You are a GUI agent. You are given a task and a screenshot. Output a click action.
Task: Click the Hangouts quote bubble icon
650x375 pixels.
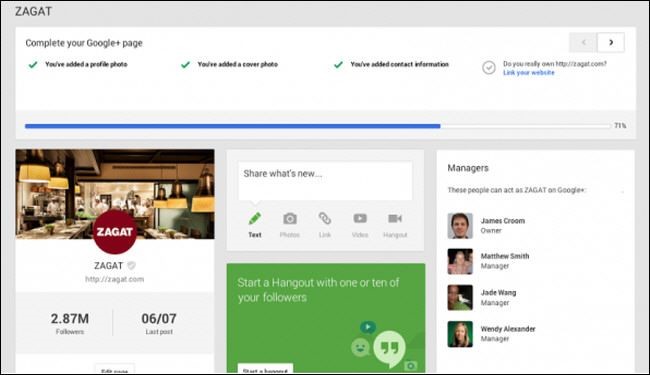point(389,348)
